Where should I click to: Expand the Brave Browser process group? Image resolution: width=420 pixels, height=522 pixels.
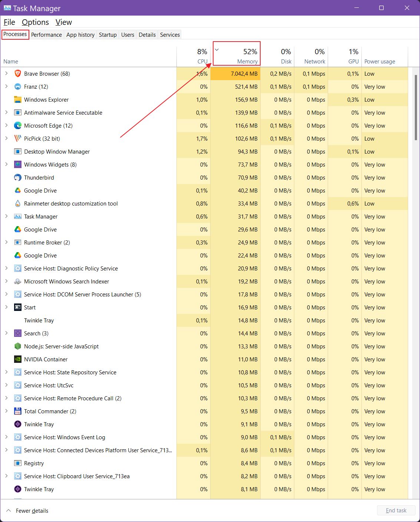pos(6,73)
